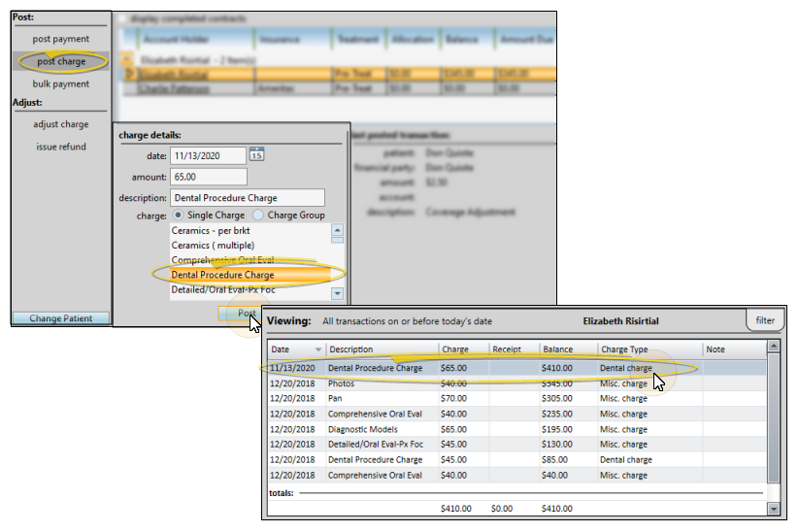
Task: Choose bulk payment from Post section
Action: point(60,84)
